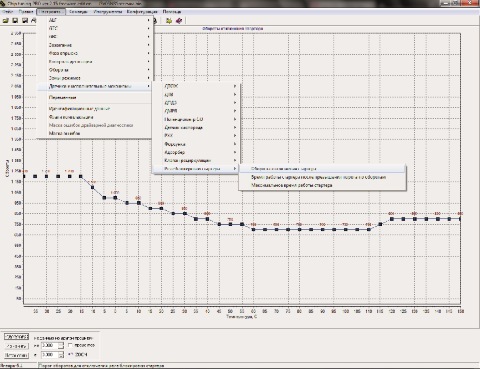The image size is (480, 369).
Task: Click the first Save diskette toolbar icon
Action: click(x=15, y=21)
